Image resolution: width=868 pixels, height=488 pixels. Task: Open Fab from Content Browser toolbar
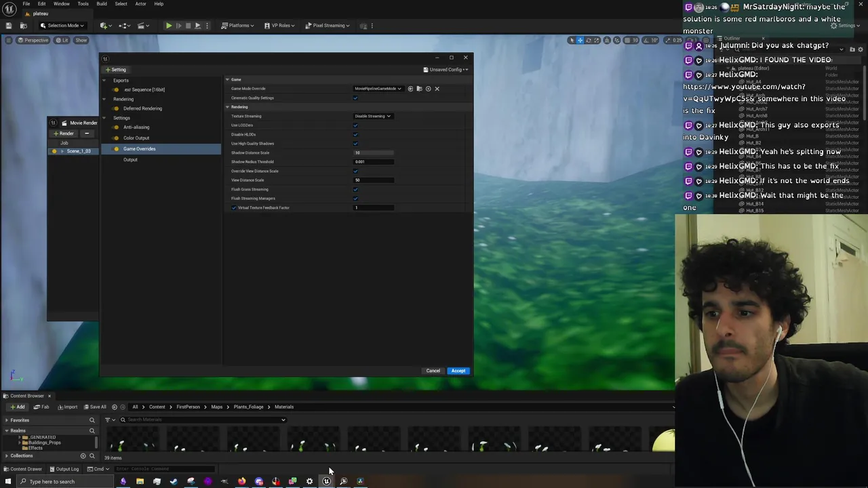tap(42, 407)
